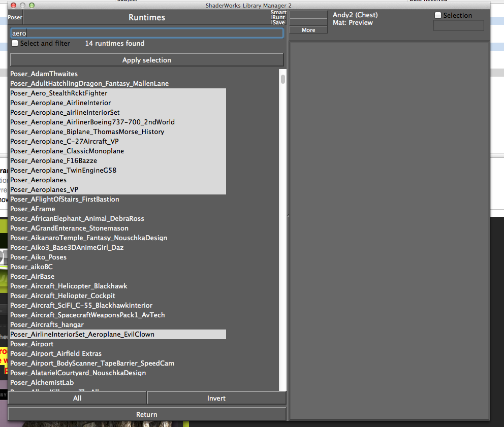Select Poser_Airport_BodyScanner_TapeBarrier_SpeedCam
Screen dimensions: 504x427
[x=118, y=363]
